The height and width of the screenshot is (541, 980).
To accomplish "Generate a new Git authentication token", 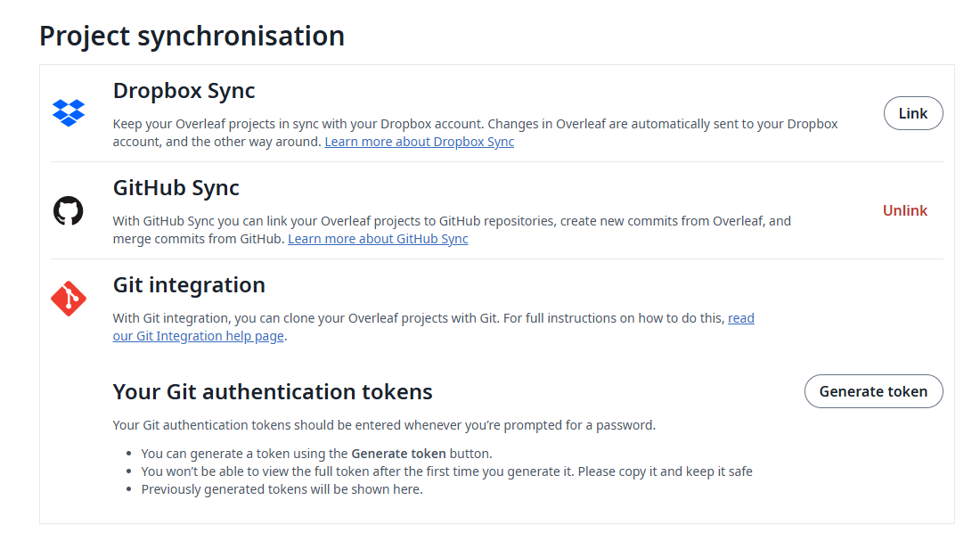I will (874, 391).
